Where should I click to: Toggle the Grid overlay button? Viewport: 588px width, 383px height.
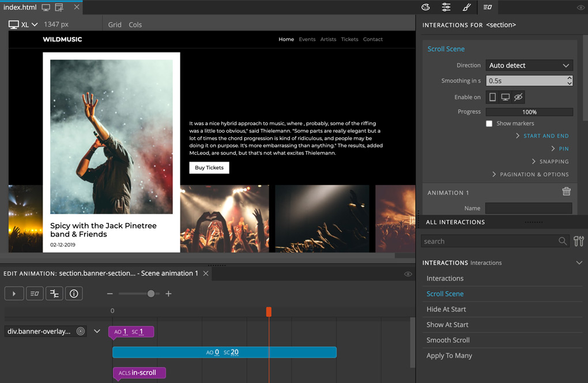coord(115,24)
